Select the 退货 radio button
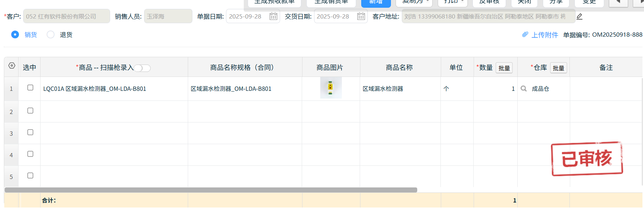 click(x=51, y=34)
